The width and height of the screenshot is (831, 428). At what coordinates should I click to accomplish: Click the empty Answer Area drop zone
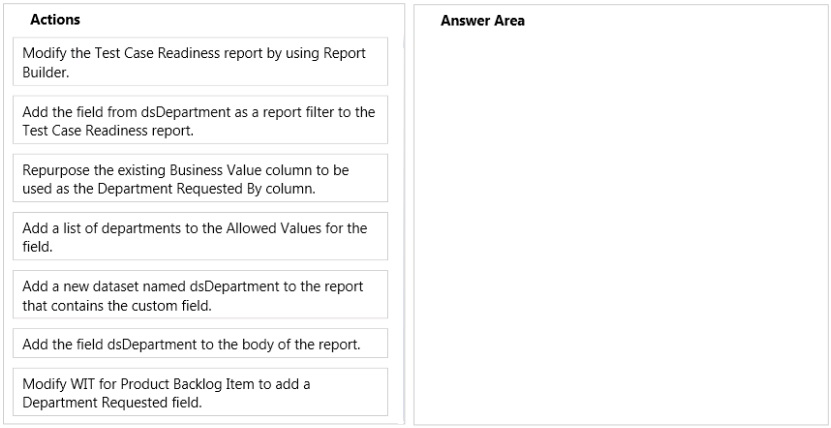[621, 222]
